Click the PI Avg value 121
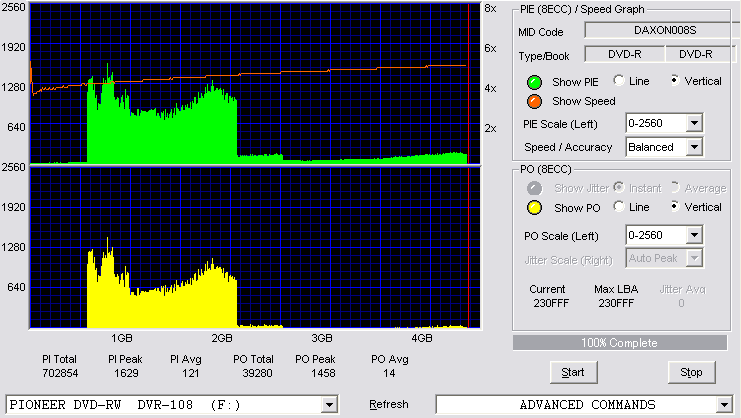 point(190,373)
